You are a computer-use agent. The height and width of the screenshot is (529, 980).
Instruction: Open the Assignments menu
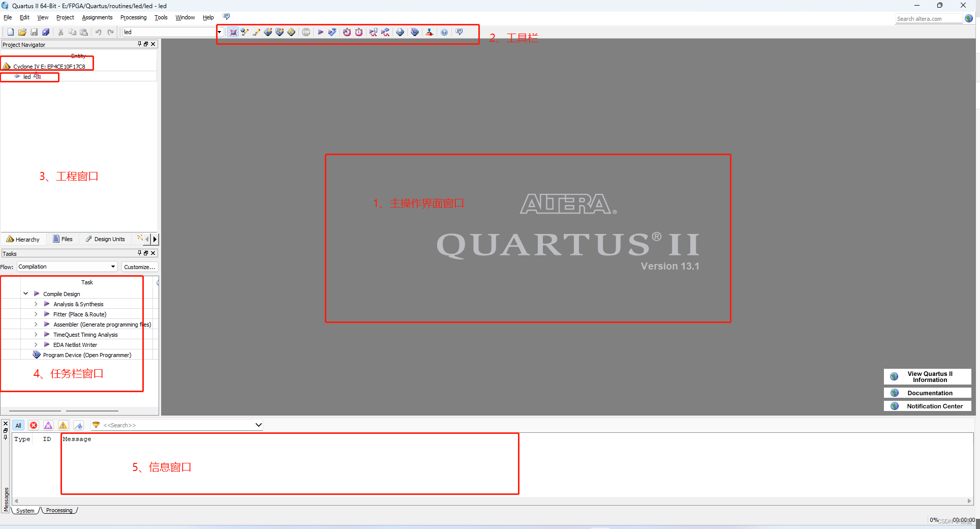click(97, 17)
